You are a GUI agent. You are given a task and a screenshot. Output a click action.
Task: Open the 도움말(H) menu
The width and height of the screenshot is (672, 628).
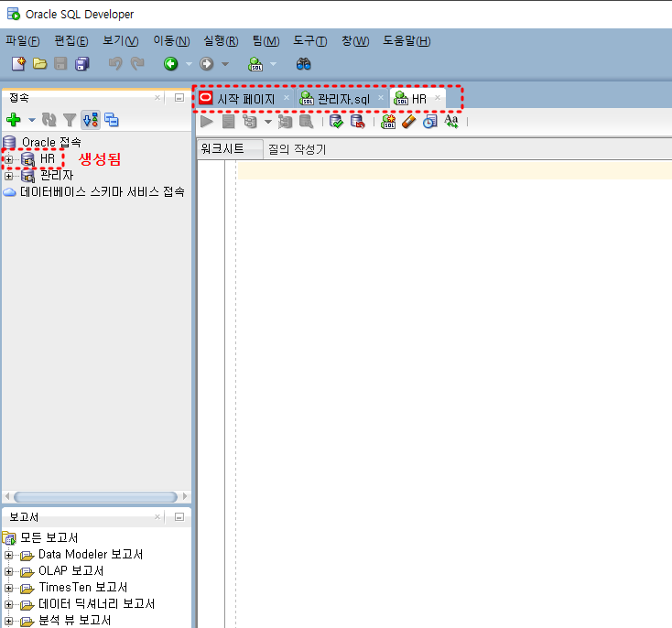point(406,40)
